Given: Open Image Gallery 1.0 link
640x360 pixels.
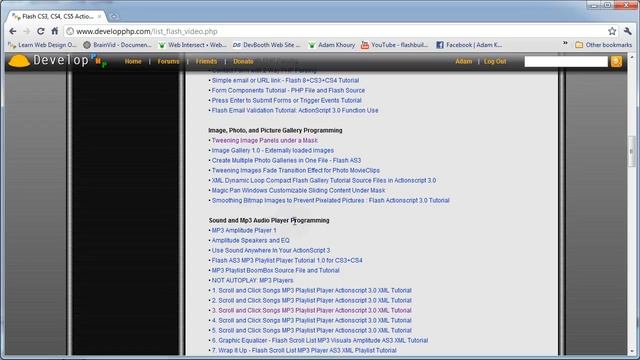Looking at the screenshot, I should coord(273,150).
